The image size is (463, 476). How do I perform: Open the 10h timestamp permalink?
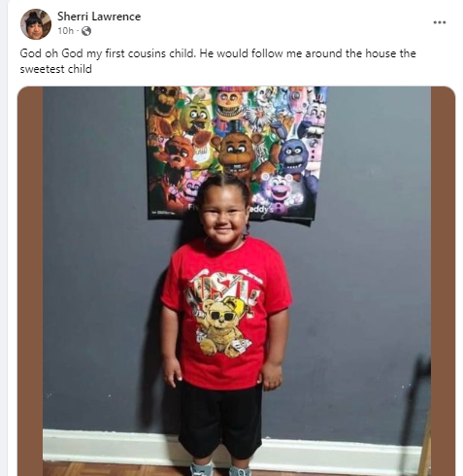coord(66,31)
